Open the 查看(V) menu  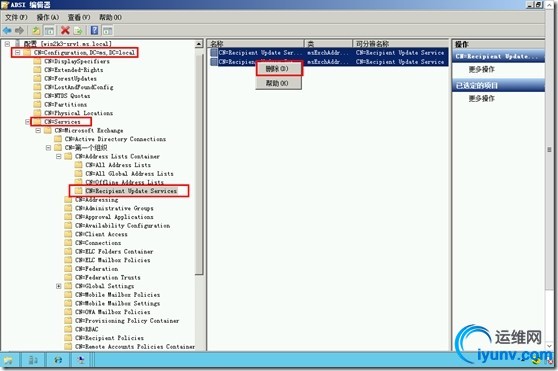[79, 17]
